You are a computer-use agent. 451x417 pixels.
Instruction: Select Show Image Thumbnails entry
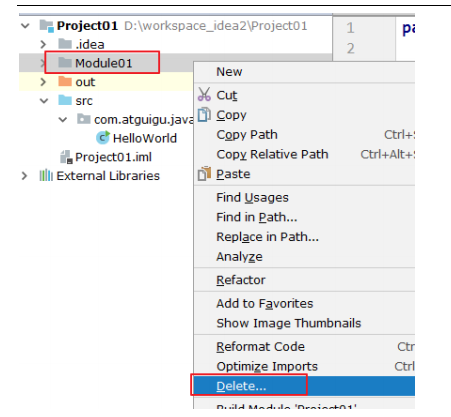304,323
